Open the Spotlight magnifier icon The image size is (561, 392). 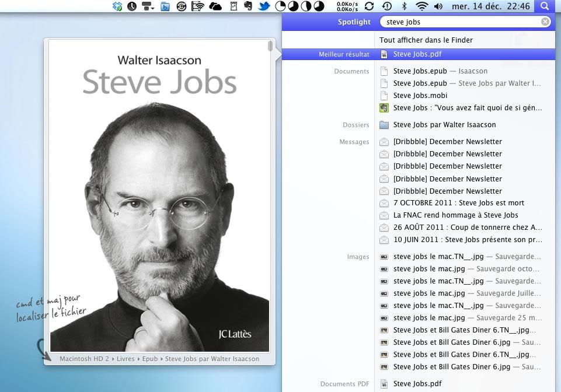pos(545,7)
